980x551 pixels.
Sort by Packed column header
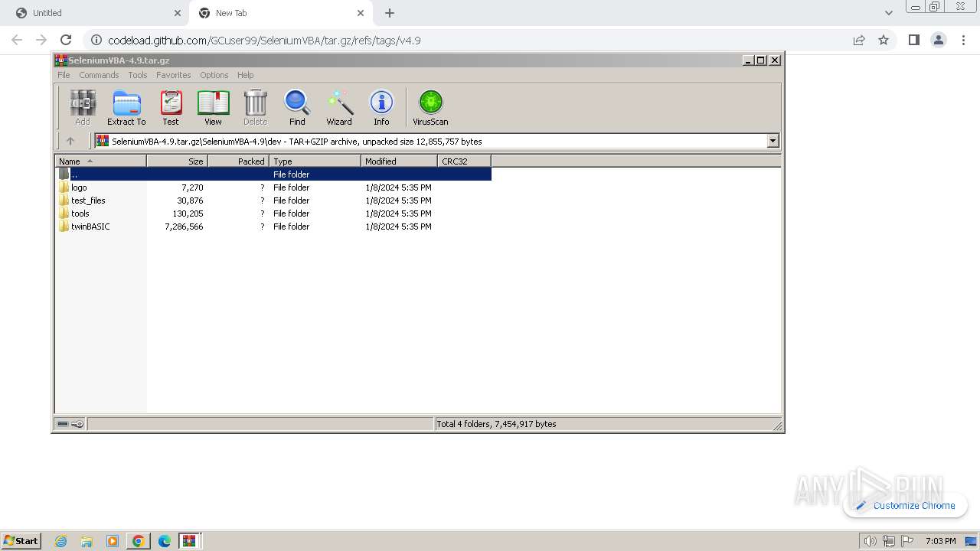point(238,161)
